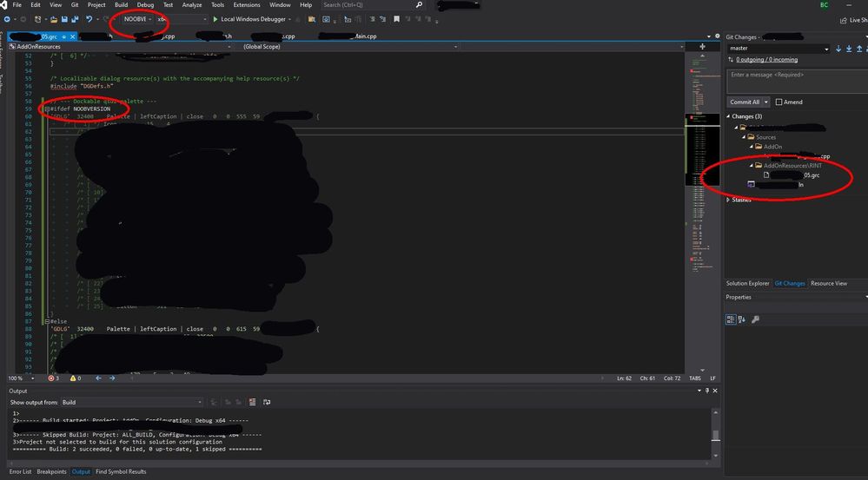Screen dimensions: 868x480
Task: Switch to the Main.cpp editor tab
Action: [348, 36]
